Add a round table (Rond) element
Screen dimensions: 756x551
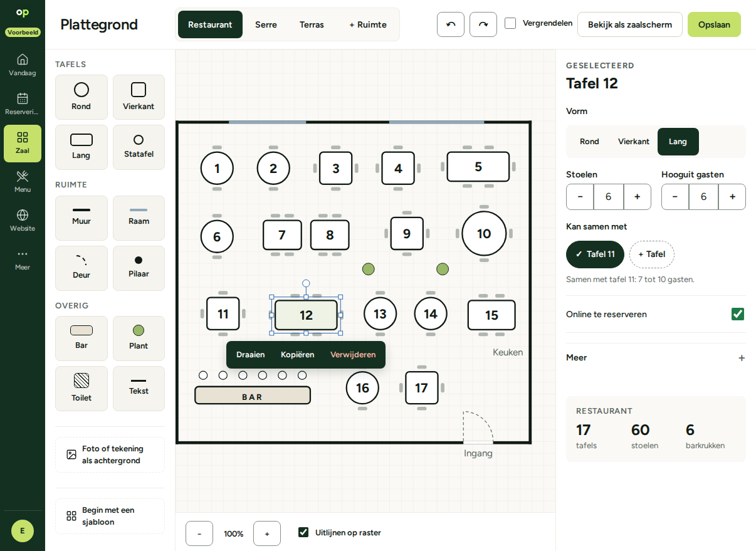[81, 97]
